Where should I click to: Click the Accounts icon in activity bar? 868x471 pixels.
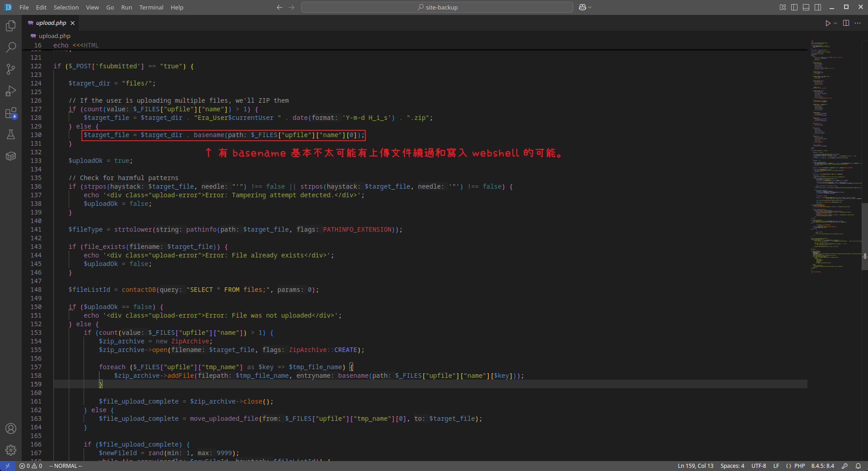(x=11, y=428)
